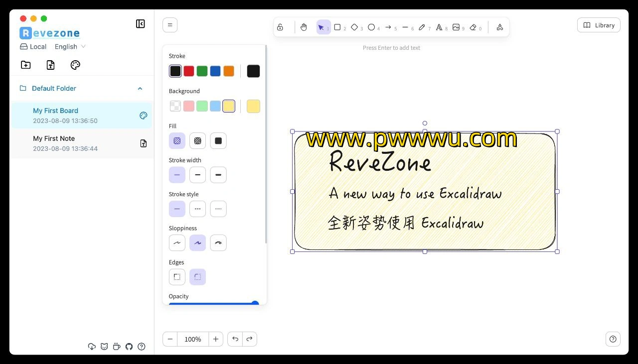The height and width of the screenshot is (364, 638).
Task: Set artist sloppiness
Action: click(x=198, y=243)
